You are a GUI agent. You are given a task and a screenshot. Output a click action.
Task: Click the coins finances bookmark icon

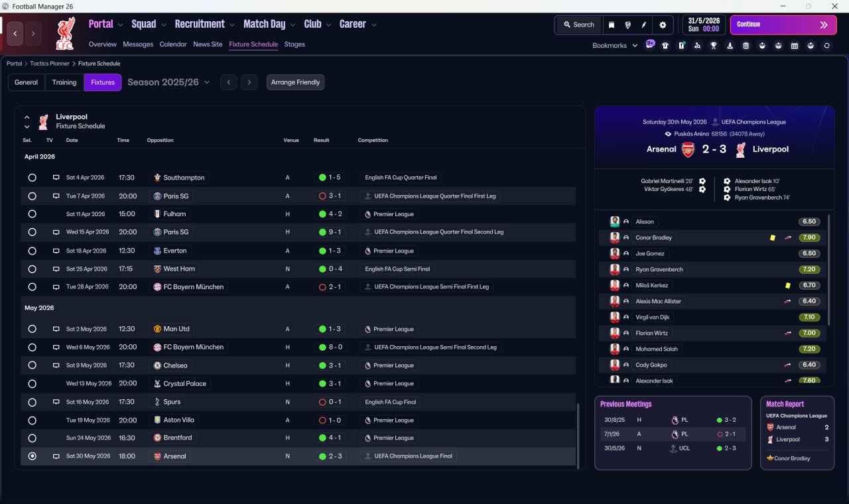click(746, 46)
